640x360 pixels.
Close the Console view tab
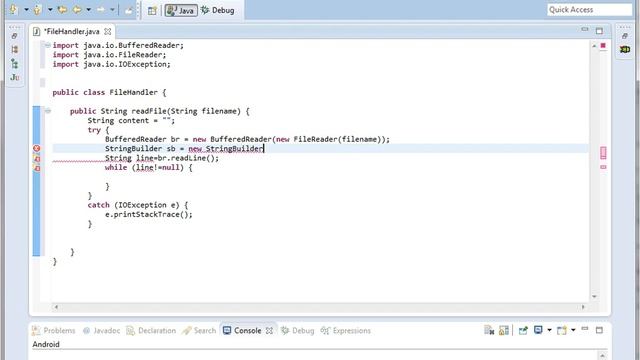269,331
